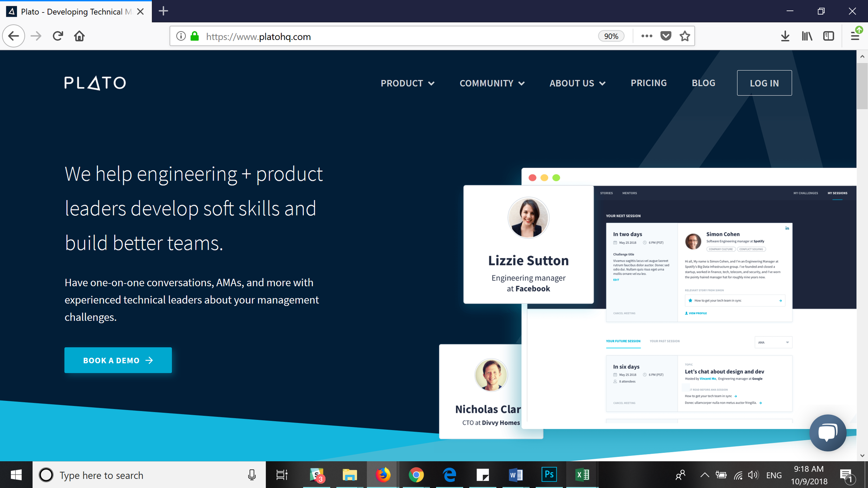Go to the browser home page icon

pos(79,36)
